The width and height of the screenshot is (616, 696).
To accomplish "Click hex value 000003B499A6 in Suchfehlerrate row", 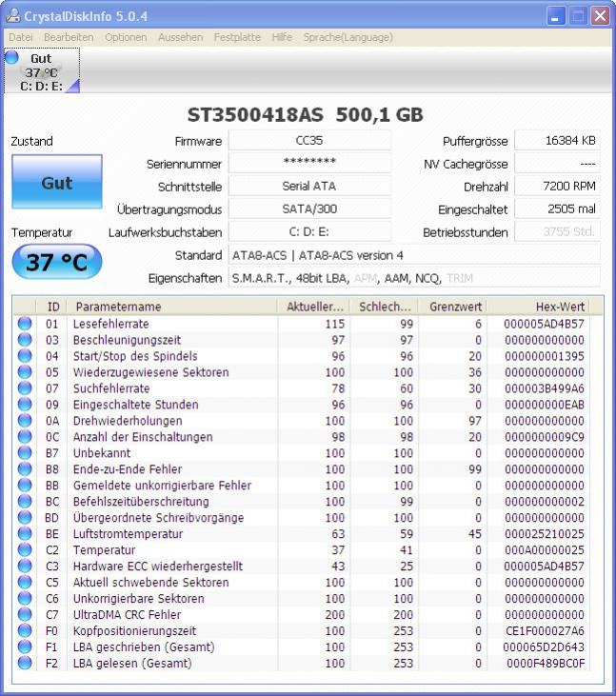I will [x=544, y=388].
